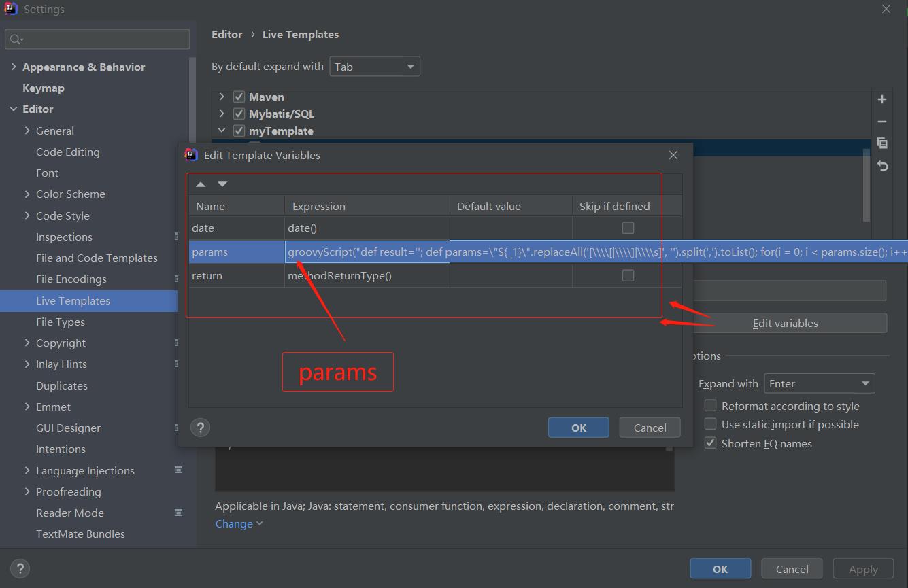Open the Expand with Enter dropdown
The width and height of the screenshot is (908, 588).
(x=820, y=383)
